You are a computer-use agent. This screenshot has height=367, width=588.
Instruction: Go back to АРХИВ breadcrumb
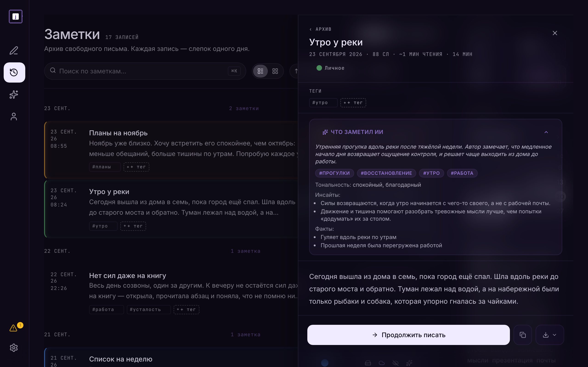(320, 29)
